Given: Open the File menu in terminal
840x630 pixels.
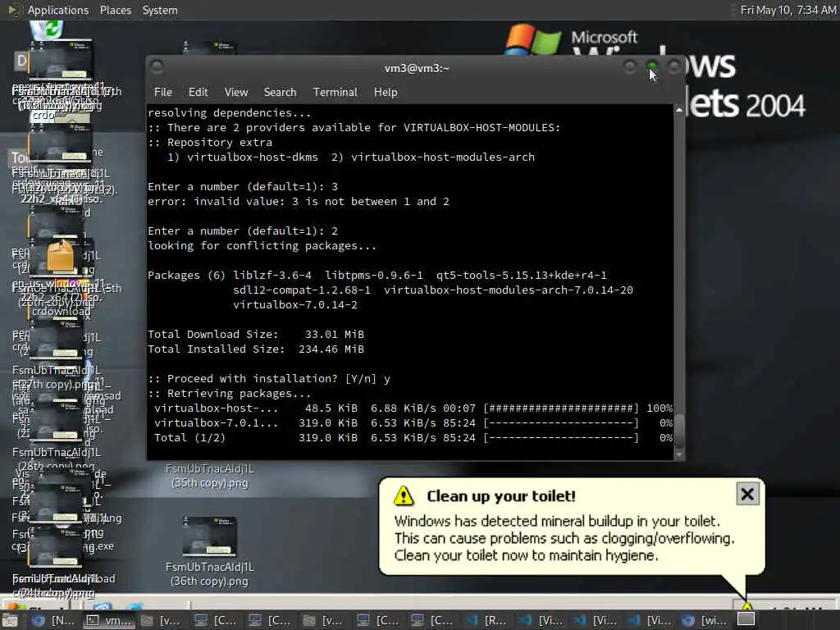Looking at the screenshot, I should click(x=163, y=92).
